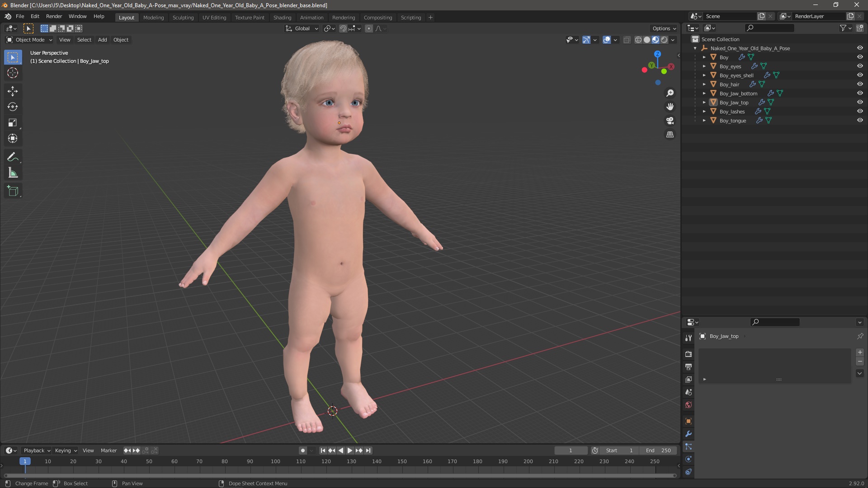Switch to wireframe viewport shading
Viewport: 868px width, 488px height.
pos(638,40)
